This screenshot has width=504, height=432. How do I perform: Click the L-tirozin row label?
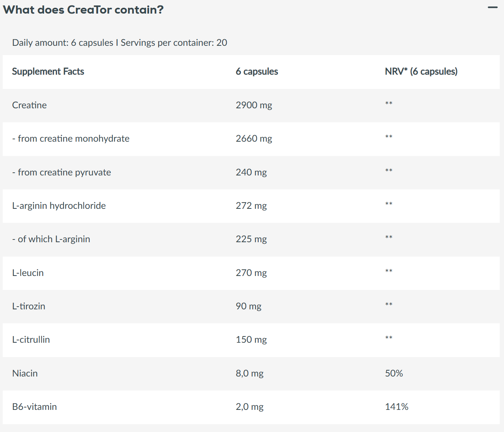(x=29, y=306)
